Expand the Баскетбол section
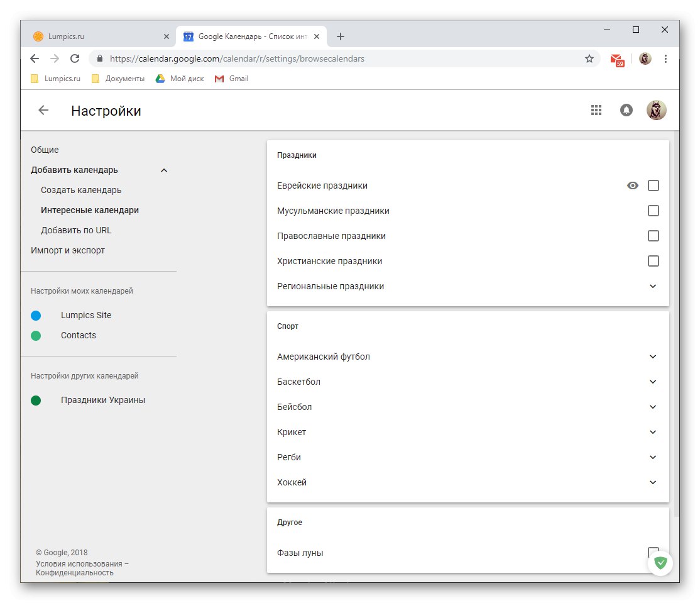 click(x=653, y=382)
